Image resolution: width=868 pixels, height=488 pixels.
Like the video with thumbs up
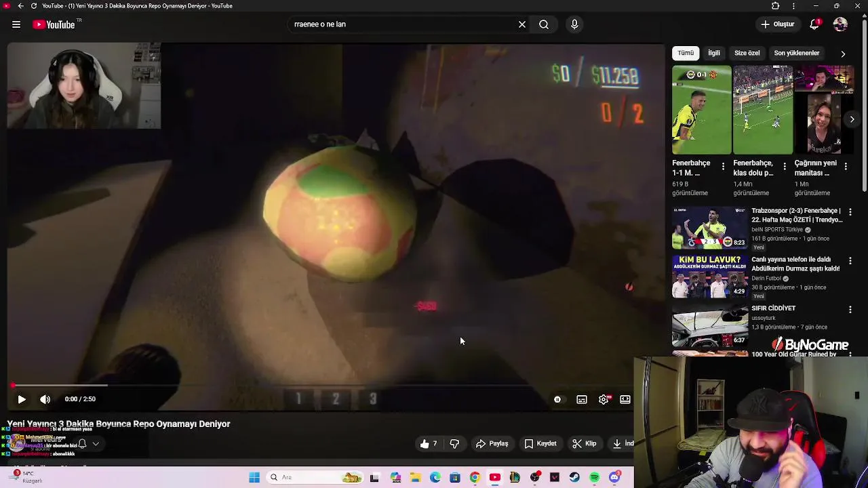[429, 444]
